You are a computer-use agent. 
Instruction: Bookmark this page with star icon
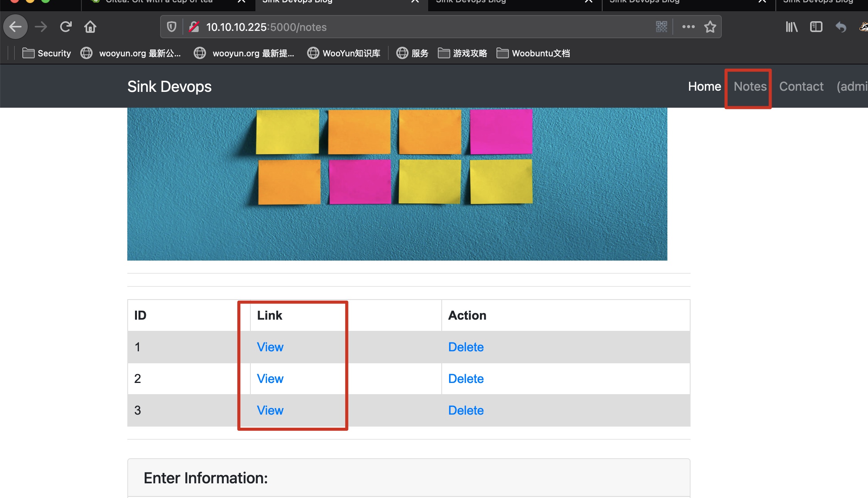point(710,27)
